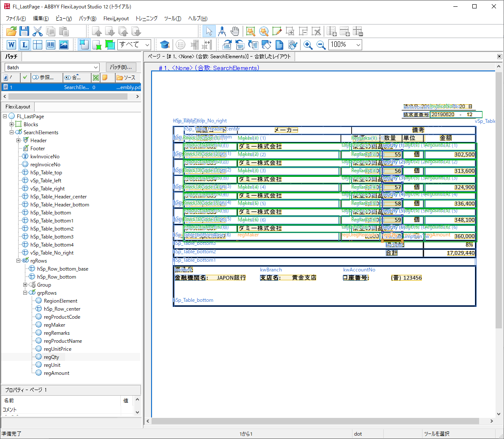The width and height of the screenshot is (504, 439).
Task: Select the バッチ panel tab
Action: pos(11,57)
